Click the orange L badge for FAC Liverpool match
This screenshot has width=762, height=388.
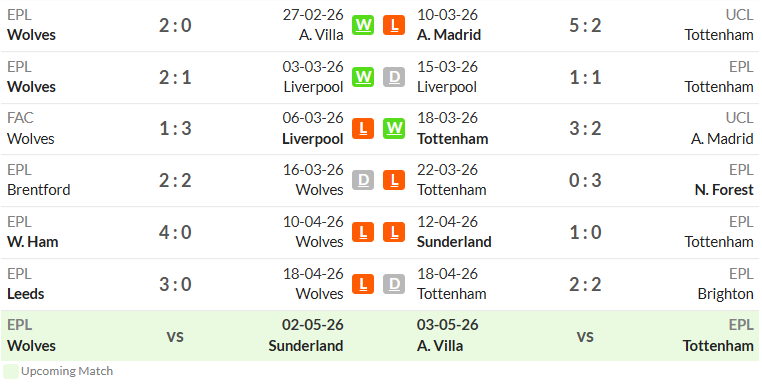coord(363,129)
